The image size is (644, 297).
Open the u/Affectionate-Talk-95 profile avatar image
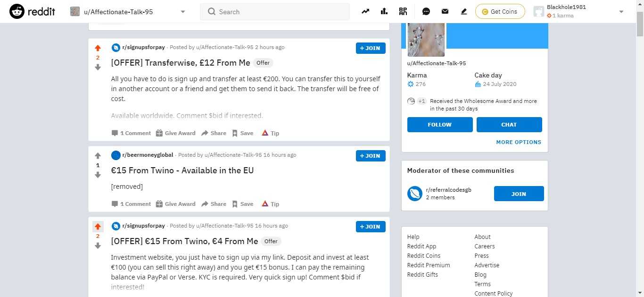click(426, 39)
